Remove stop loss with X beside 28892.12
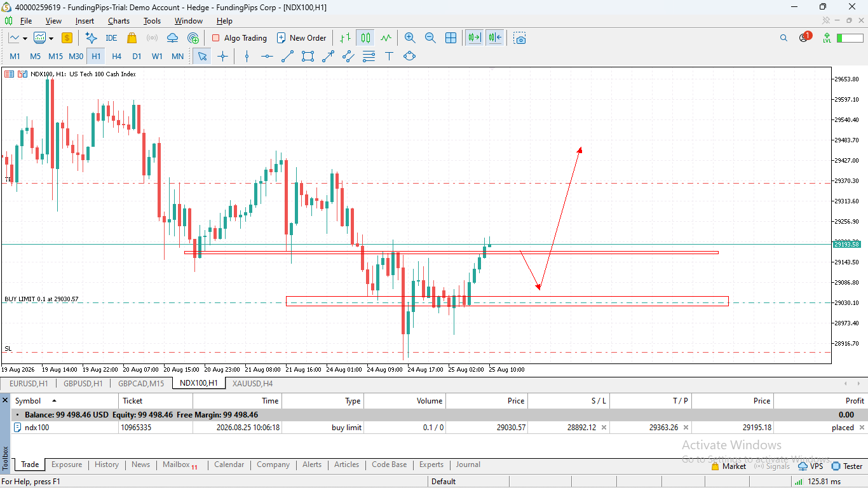 (604, 428)
